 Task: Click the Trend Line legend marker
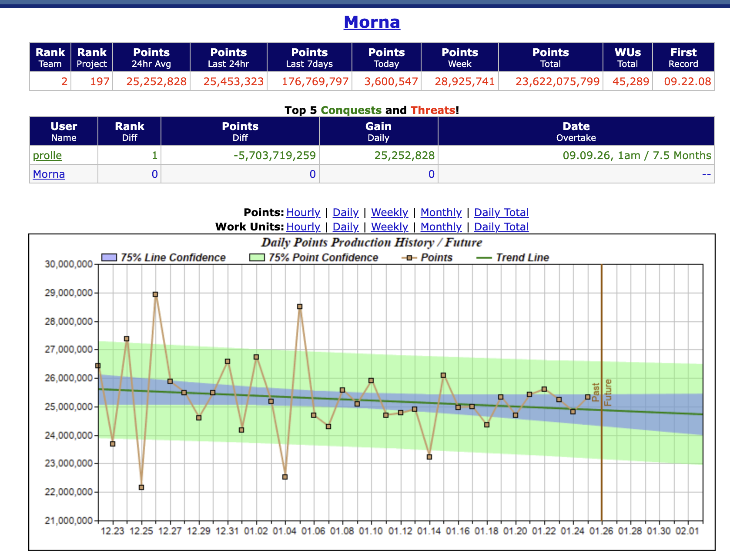coord(484,258)
